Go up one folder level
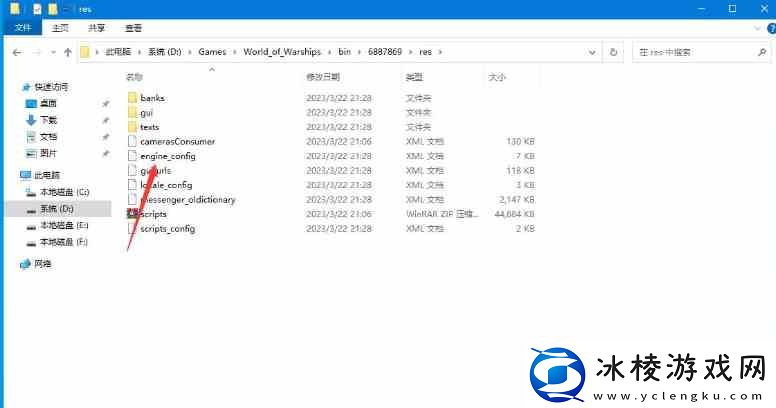Viewport: 776px width, 408px height. point(68,52)
